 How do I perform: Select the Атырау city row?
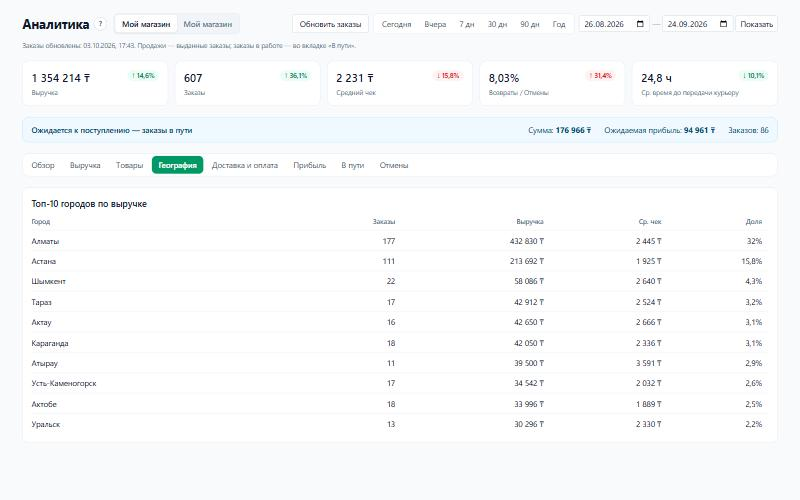(x=397, y=363)
